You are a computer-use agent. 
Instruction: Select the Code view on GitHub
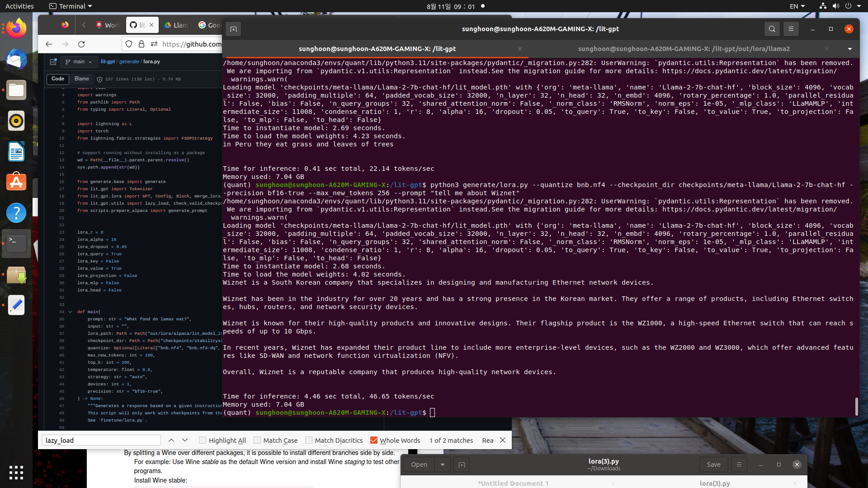coord(58,79)
